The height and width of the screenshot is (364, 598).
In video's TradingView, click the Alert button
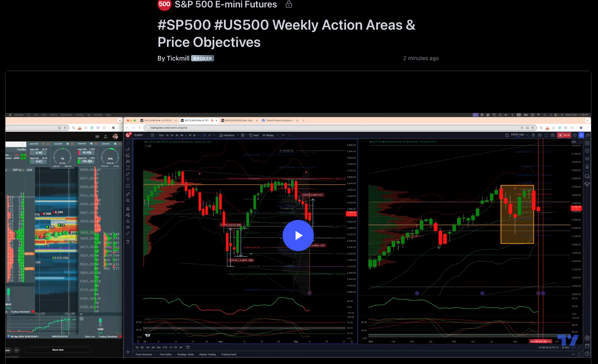pos(254,135)
